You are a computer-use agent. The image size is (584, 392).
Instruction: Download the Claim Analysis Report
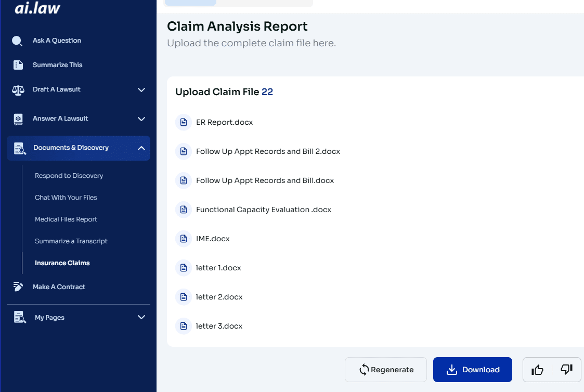[x=472, y=369]
